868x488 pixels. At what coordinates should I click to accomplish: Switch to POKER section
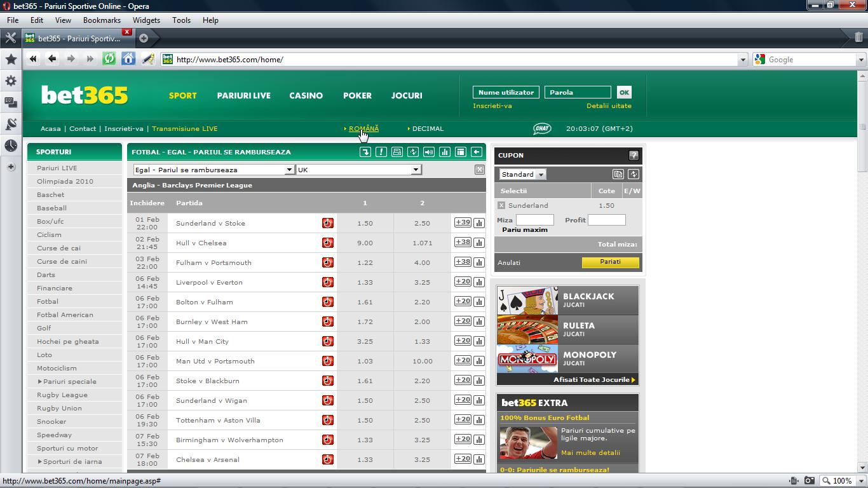[357, 95]
